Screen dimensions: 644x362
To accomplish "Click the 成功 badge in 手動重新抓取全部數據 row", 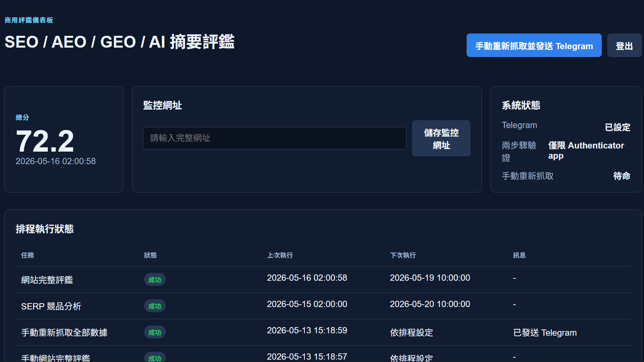I will click(155, 333).
